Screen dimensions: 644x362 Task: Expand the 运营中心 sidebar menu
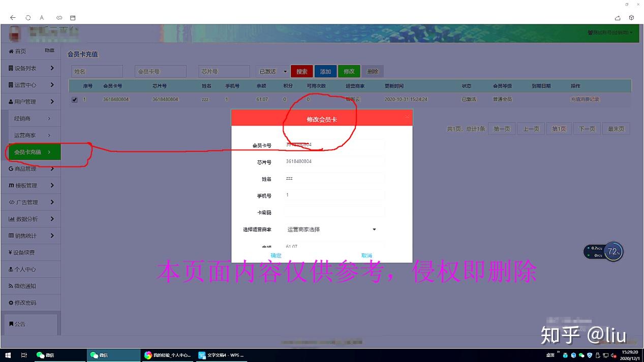click(30, 85)
